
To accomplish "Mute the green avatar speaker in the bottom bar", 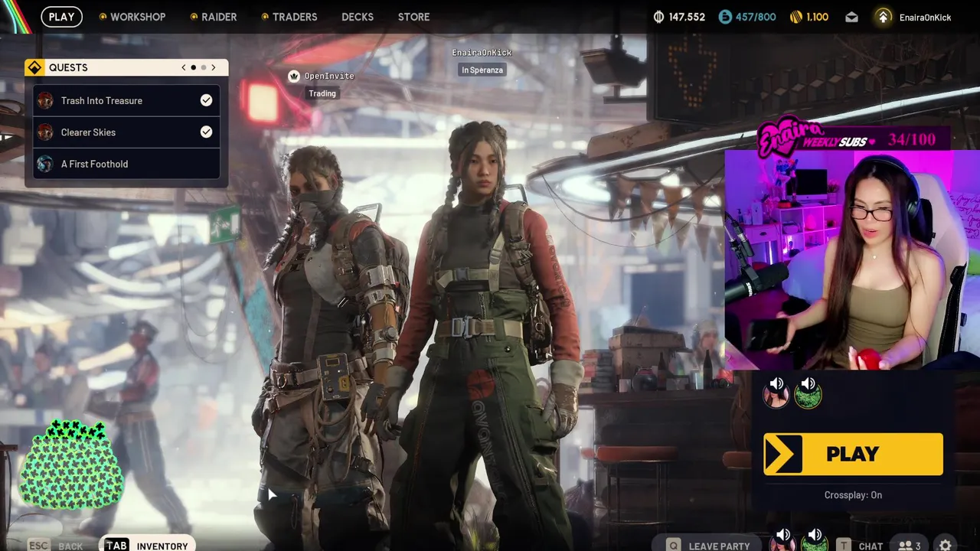I will [x=815, y=535].
